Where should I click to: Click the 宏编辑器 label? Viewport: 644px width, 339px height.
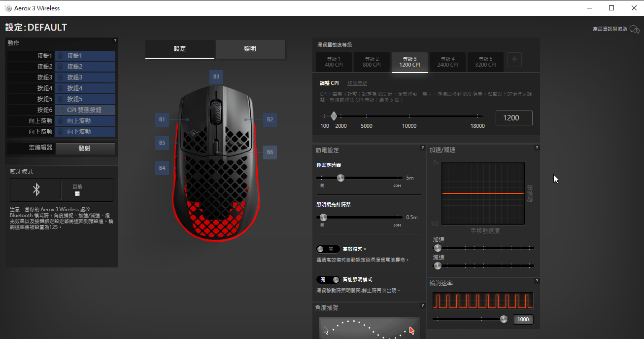40,147
